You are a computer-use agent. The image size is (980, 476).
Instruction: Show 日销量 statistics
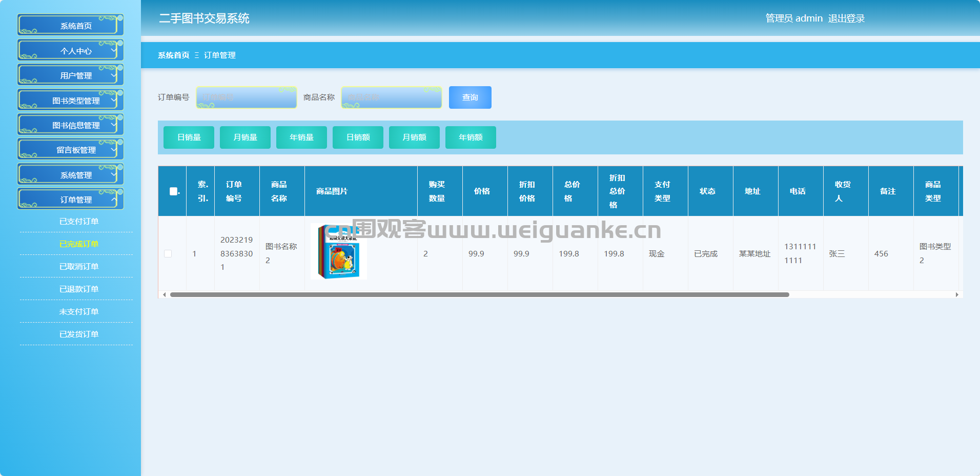[x=189, y=137]
